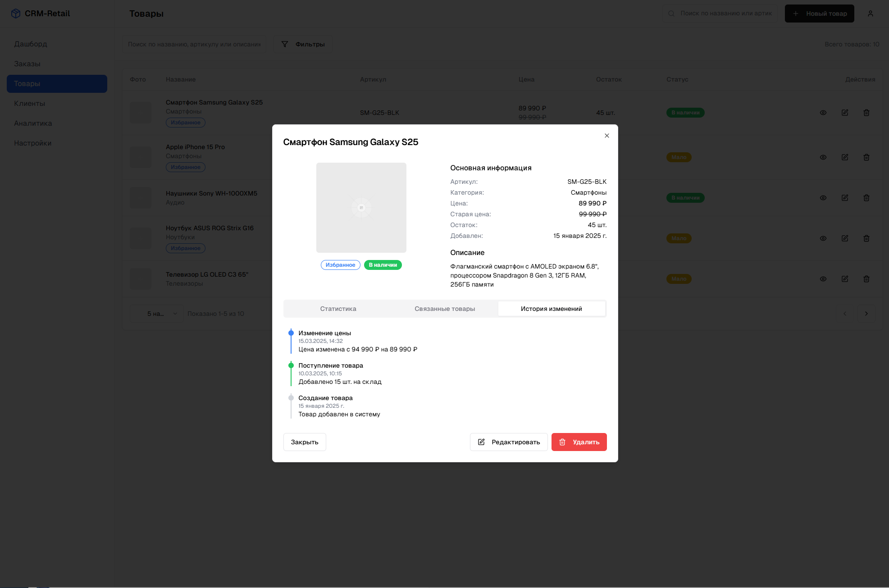Switch to the Статистика tab
Screen dimensions: 889x588
coord(338,309)
